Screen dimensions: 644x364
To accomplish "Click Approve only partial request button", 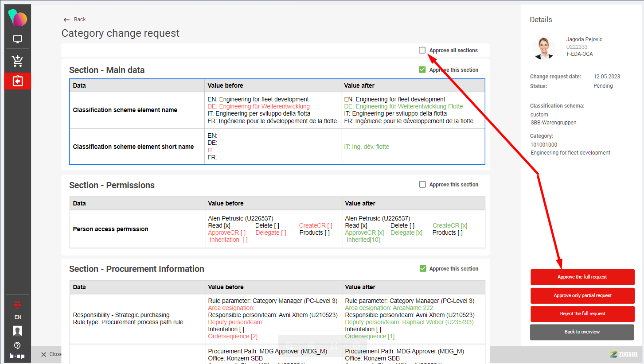I will (582, 296).
